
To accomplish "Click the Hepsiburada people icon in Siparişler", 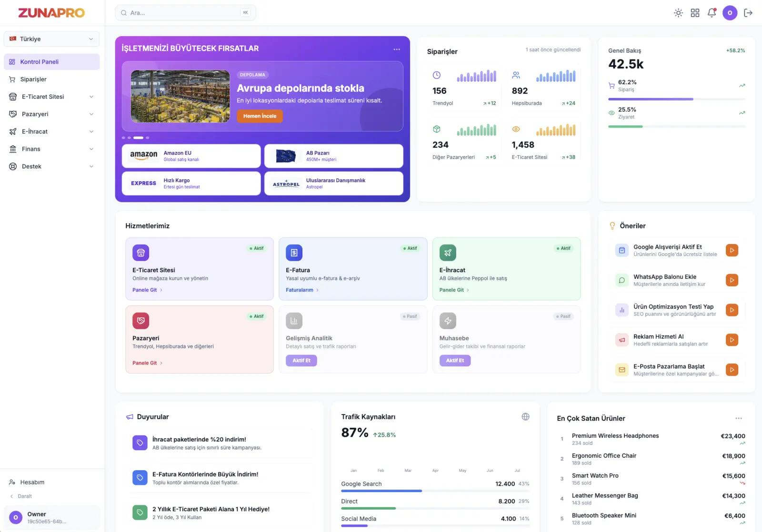I will point(516,75).
